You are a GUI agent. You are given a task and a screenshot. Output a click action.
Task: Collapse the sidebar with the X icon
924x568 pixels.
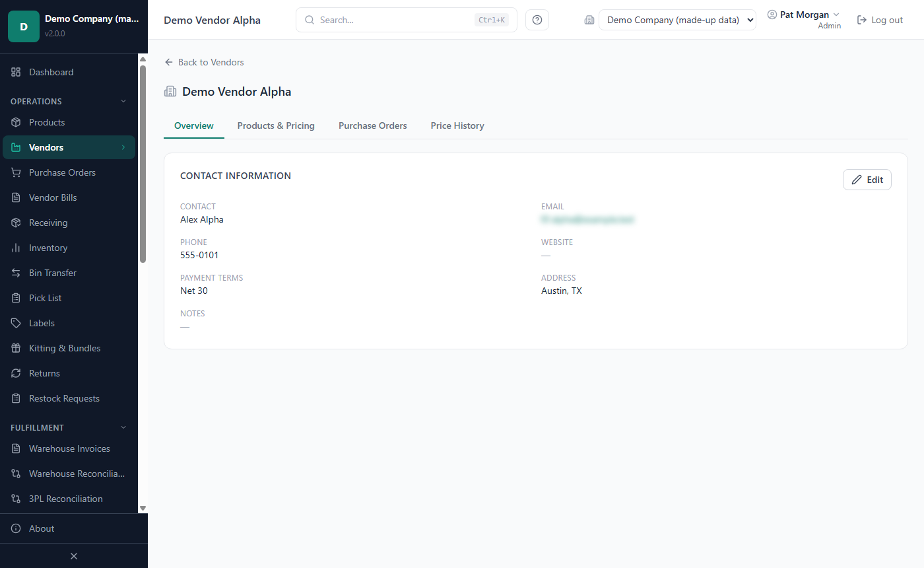tap(74, 556)
